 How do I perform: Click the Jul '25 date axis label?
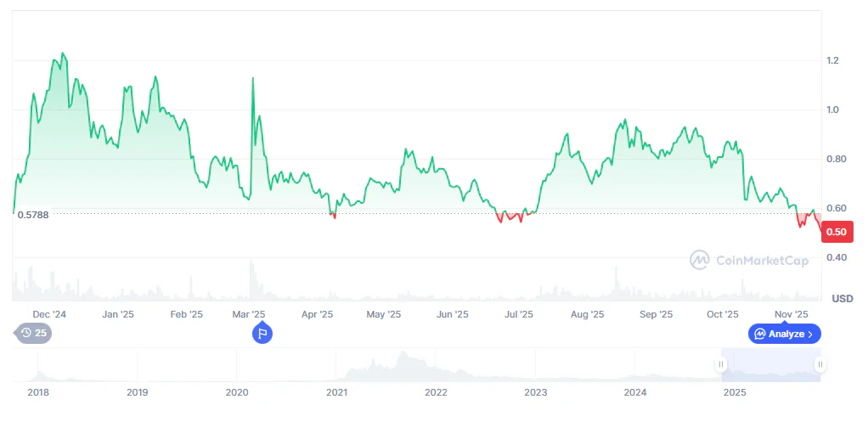519,315
